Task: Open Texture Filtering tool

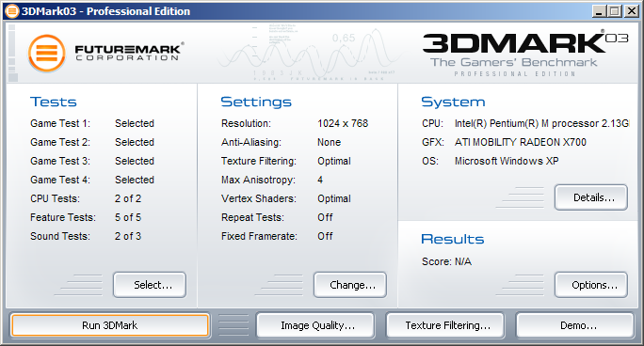Action: [445, 325]
